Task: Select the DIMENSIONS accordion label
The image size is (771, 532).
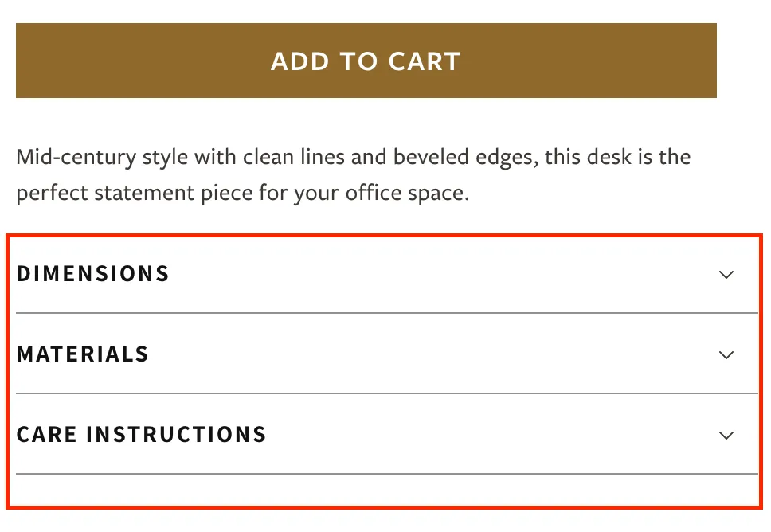Action: click(x=92, y=274)
